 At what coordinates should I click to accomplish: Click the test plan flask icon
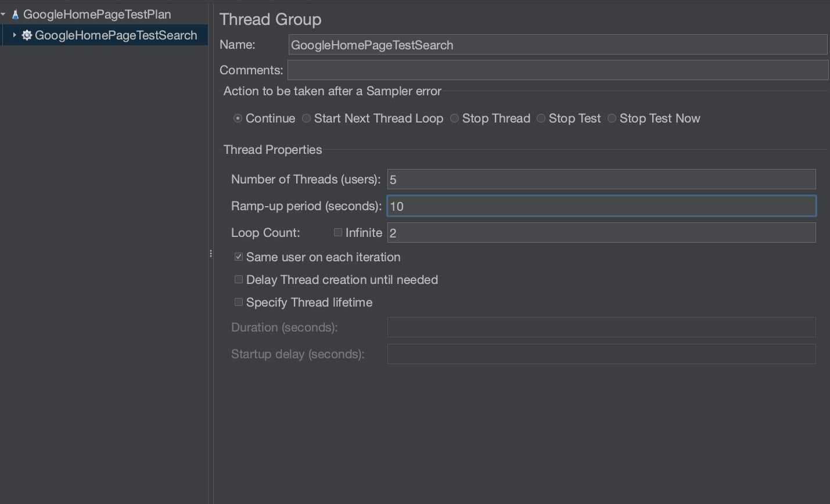click(x=15, y=15)
